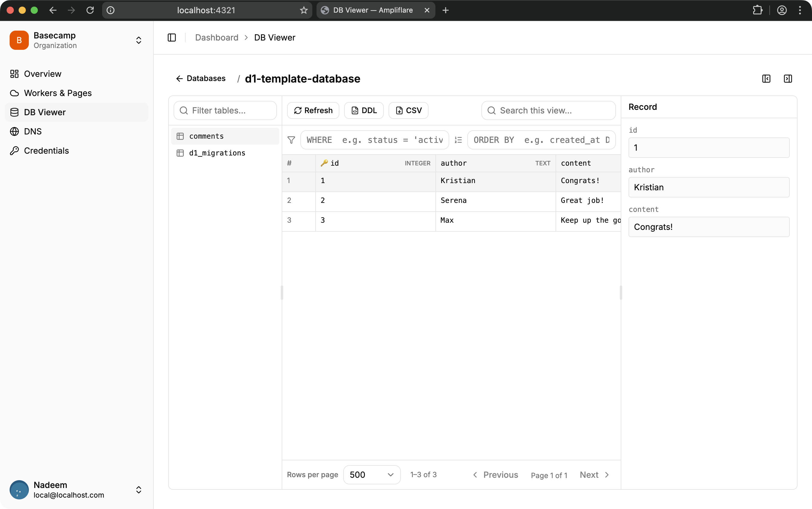This screenshot has width=812, height=509.
Task: Click the Nadeem user avatar
Action: pyautogui.click(x=19, y=489)
